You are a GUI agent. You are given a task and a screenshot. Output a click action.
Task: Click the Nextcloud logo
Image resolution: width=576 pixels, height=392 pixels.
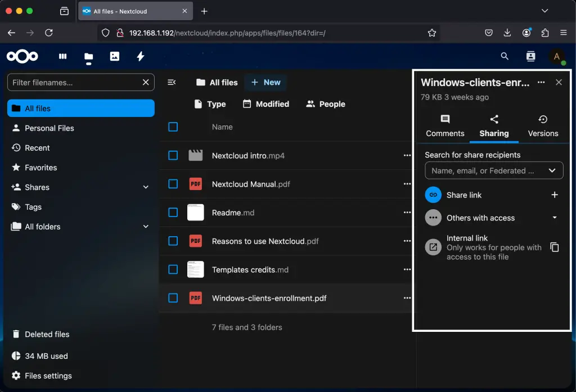tap(22, 56)
